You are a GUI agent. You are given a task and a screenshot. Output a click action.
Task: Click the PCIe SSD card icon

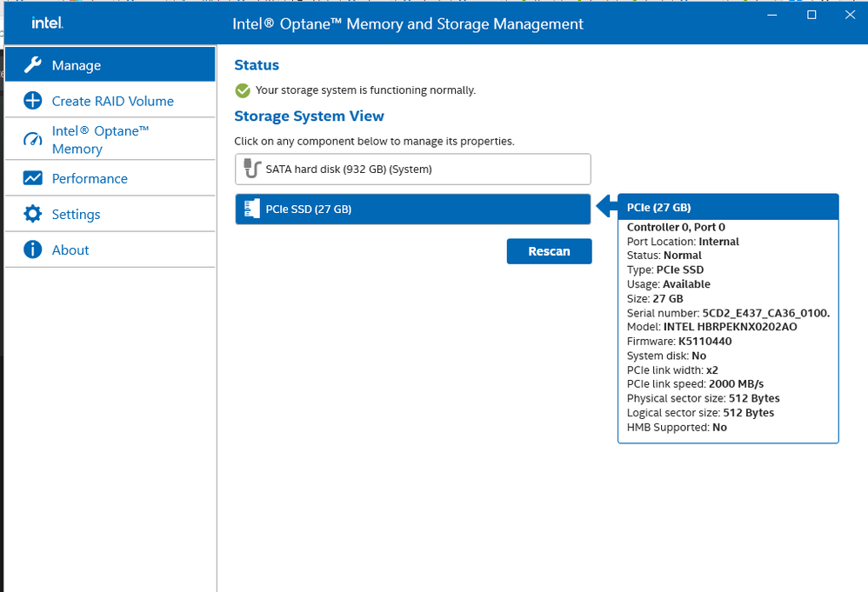252,209
